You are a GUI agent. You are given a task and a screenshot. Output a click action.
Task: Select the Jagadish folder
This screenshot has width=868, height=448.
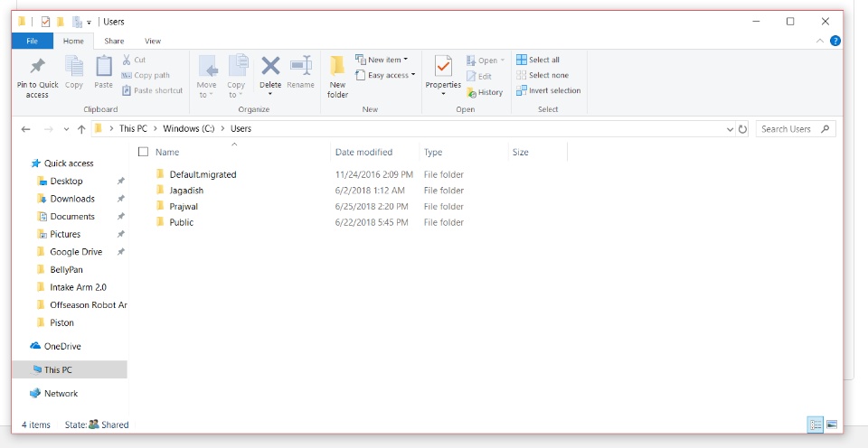click(x=186, y=191)
